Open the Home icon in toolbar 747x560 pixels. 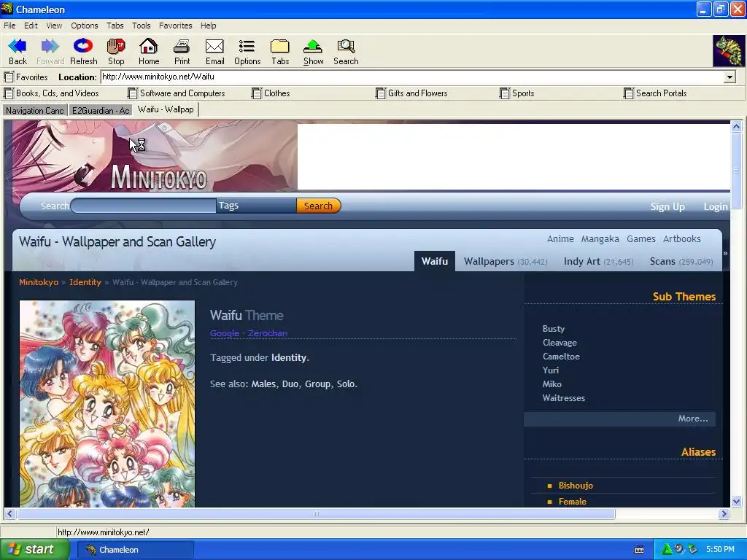(x=149, y=46)
